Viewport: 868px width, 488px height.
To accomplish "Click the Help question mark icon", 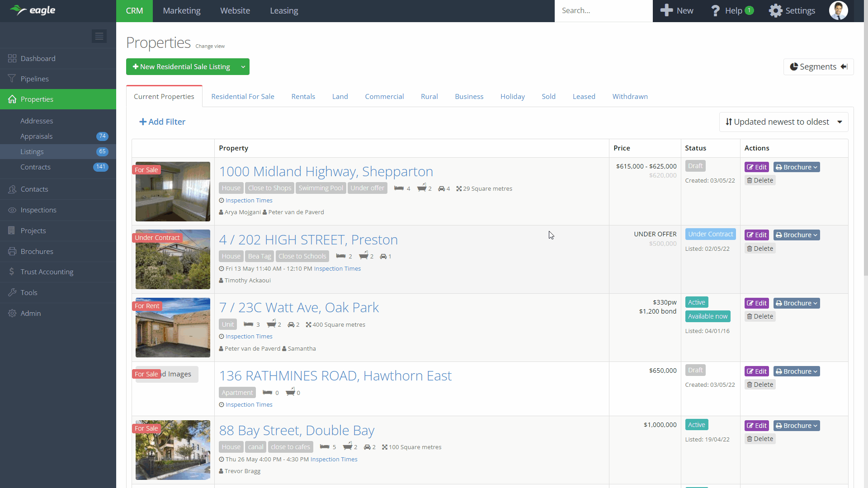I will 715,11.
